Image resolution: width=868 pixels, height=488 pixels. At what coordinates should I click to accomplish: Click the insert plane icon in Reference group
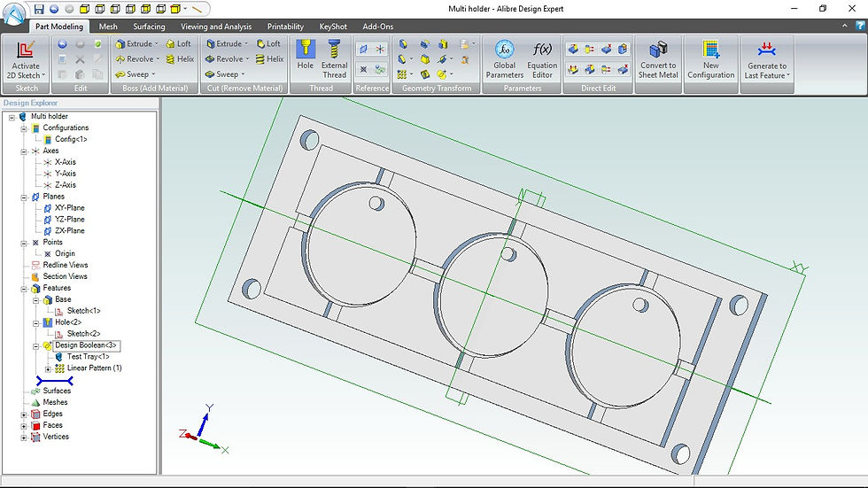[x=364, y=50]
